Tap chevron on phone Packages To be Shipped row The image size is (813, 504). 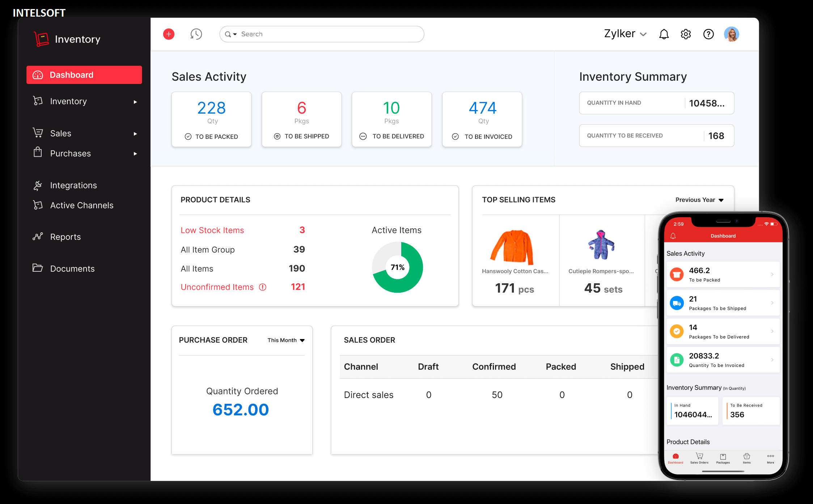tap(772, 303)
